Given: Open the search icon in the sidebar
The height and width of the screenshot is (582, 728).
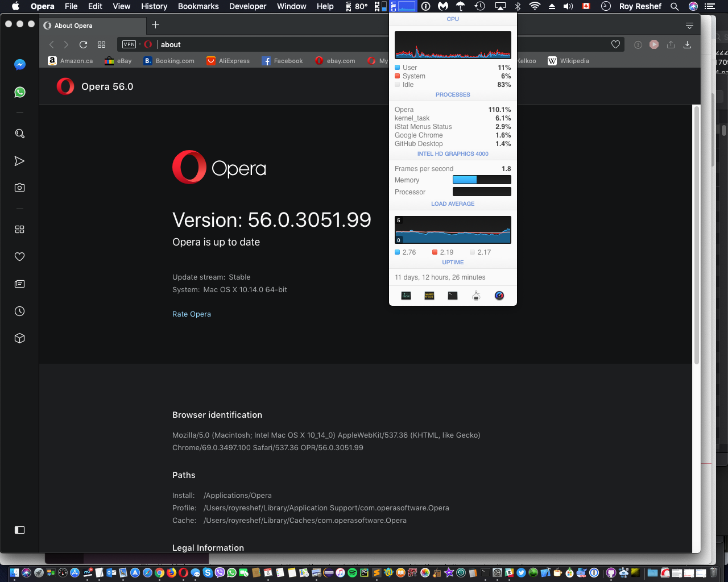Looking at the screenshot, I should point(20,134).
